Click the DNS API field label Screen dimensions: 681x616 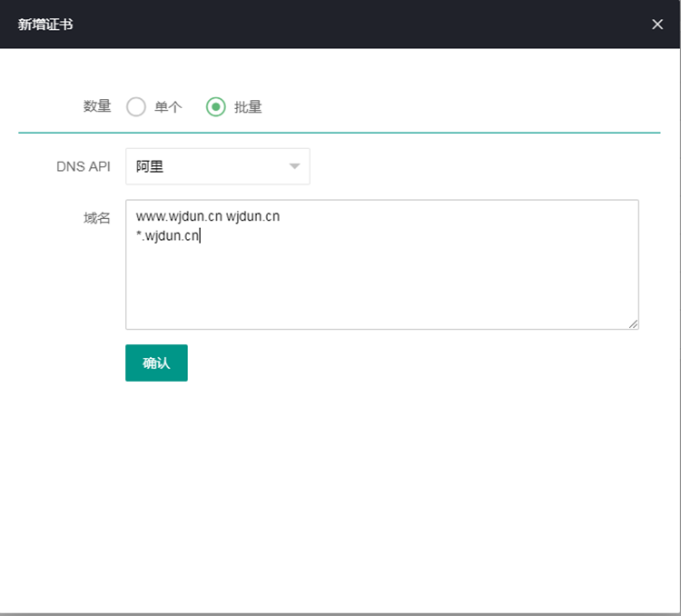[83, 166]
